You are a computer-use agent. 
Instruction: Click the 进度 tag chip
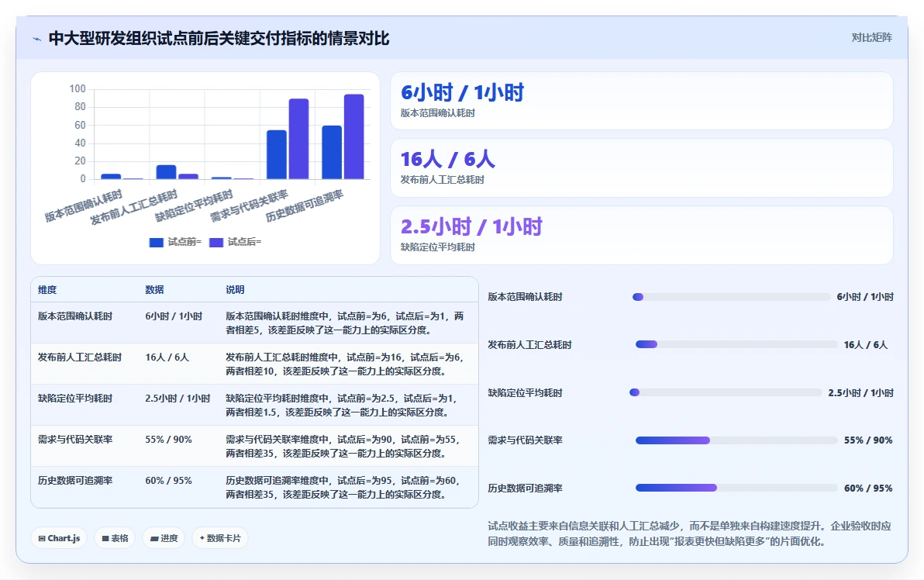coord(164,538)
